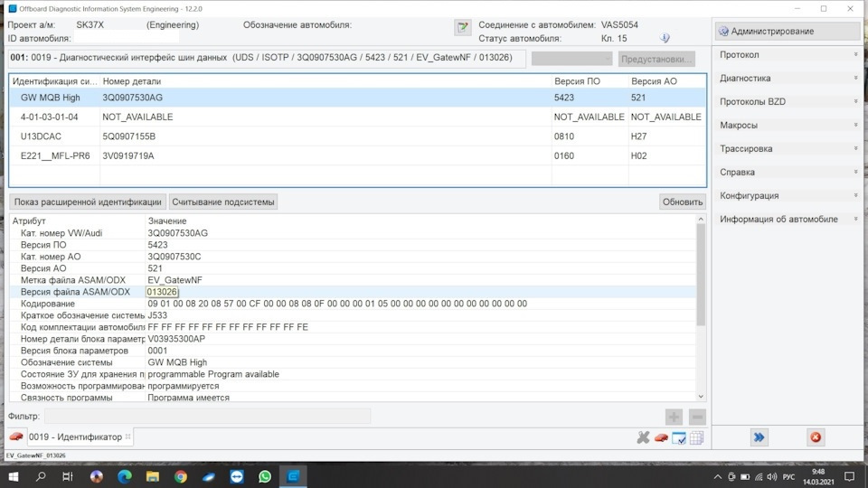Viewport: 868px width, 488px height.
Task: Select the E221__MFL-PR6 row
Action: pos(358,156)
